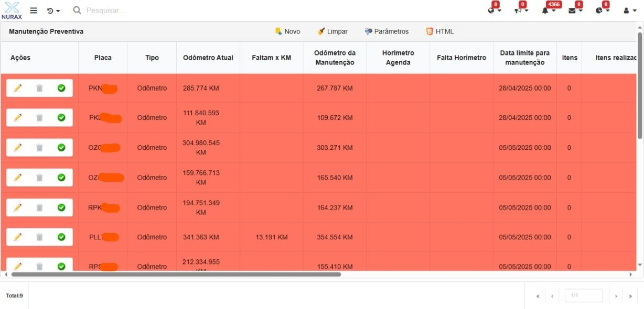Expand the globe icon dropdown
644x309 pixels.
494,10
